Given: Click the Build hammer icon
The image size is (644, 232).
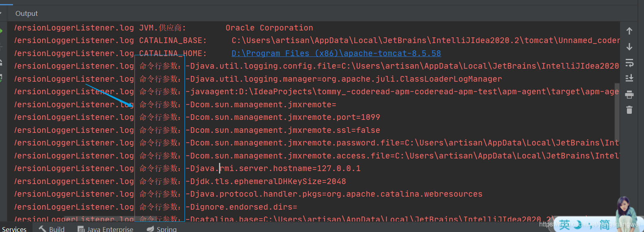Looking at the screenshot, I should (x=42, y=229).
